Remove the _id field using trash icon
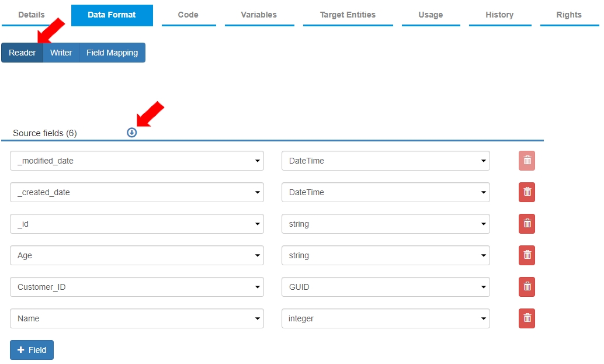The image size is (604, 364). (x=527, y=224)
